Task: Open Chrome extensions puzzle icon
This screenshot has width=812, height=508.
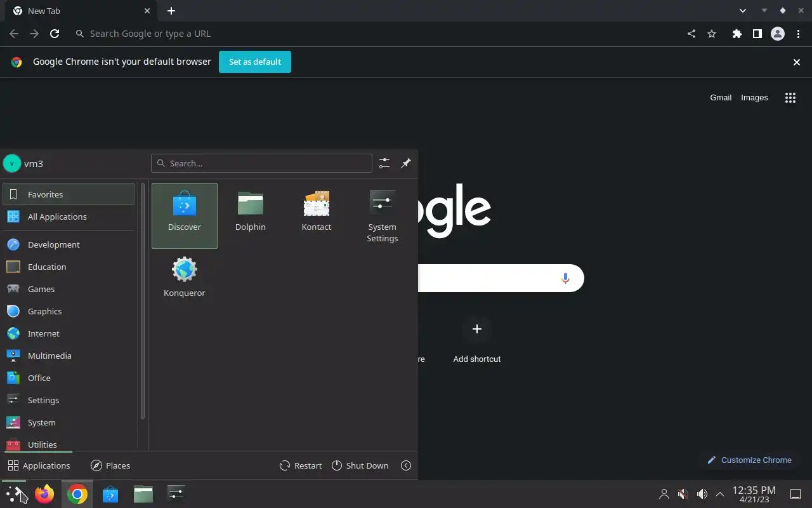Action: point(737,34)
